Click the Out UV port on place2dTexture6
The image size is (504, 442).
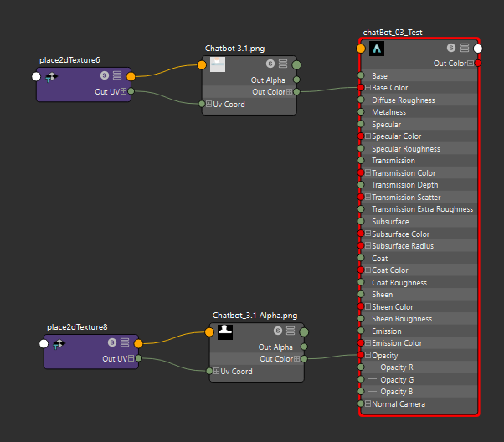pyautogui.click(x=131, y=91)
